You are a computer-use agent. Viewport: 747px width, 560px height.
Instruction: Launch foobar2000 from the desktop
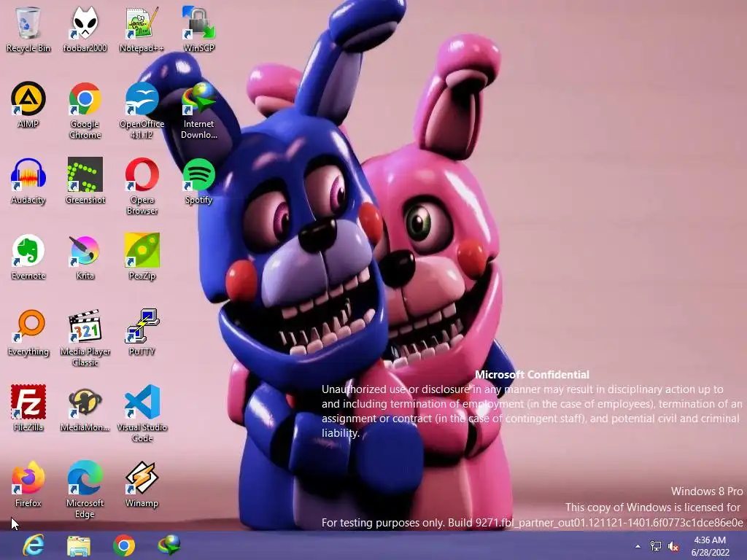pos(85,29)
